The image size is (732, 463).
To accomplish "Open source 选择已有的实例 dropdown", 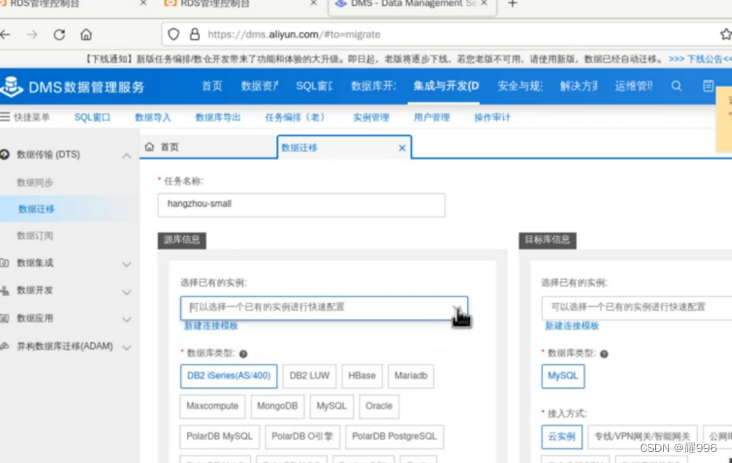I will [324, 308].
